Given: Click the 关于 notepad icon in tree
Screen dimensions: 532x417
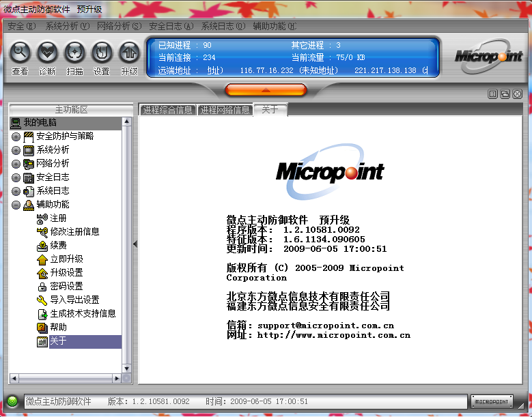Looking at the screenshot, I should click(42, 341).
